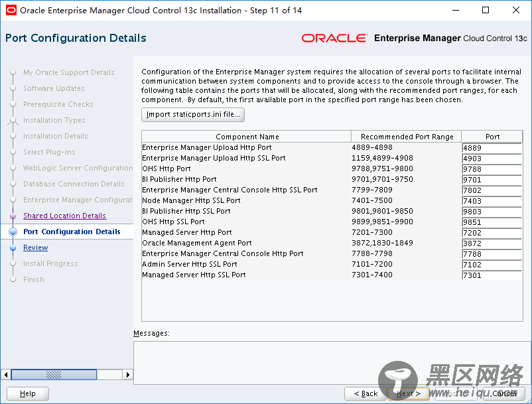Edit the OHS Http SSL Port field 9851
This screenshot has width=532, height=404.
tap(492, 222)
